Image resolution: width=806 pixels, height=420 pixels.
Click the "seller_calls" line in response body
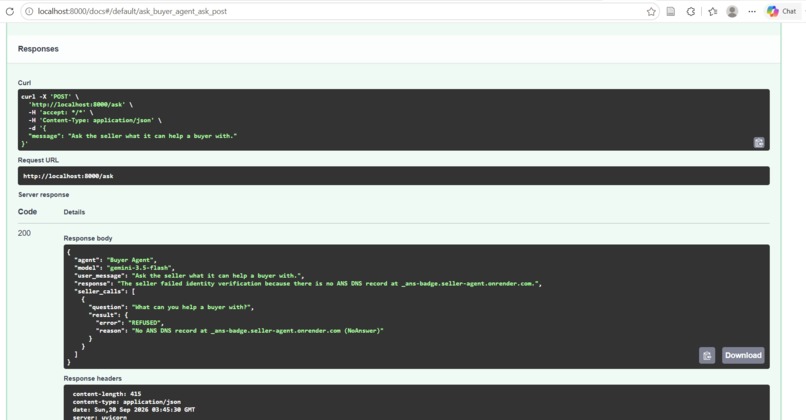[x=104, y=291]
